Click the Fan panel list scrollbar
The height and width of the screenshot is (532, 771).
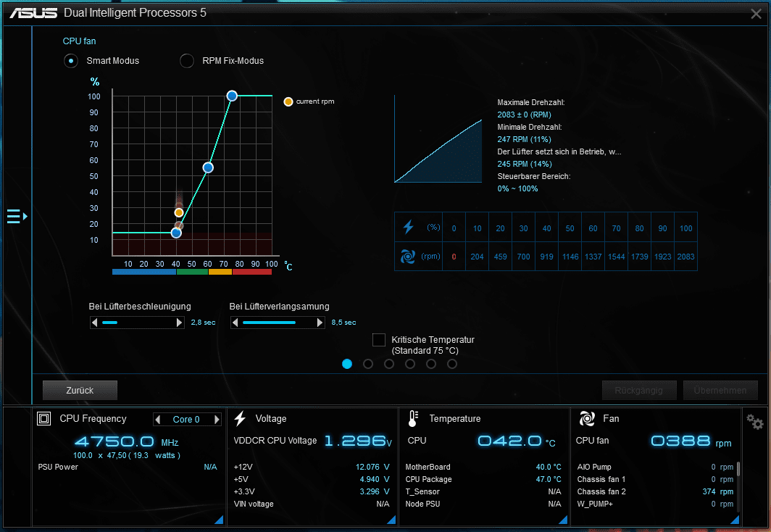tap(738, 469)
